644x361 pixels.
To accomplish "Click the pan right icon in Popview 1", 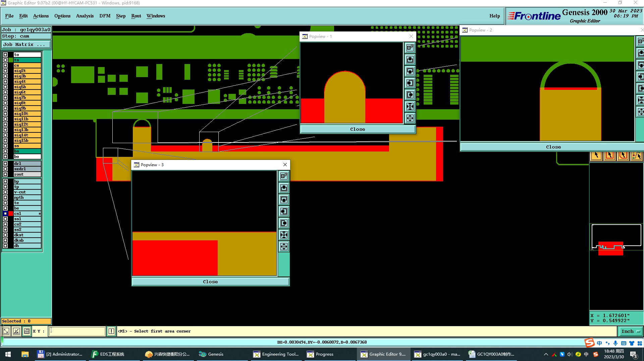I will (410, 95).
